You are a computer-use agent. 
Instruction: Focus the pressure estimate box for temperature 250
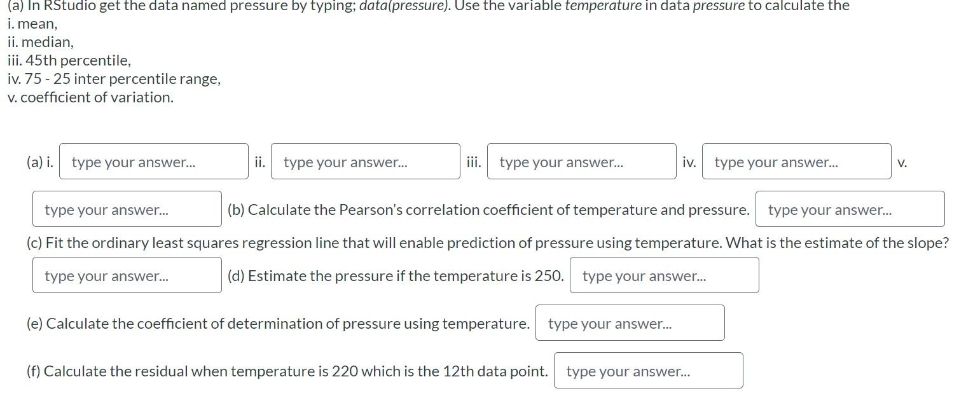pyautogui.click(x=664, y=275)
